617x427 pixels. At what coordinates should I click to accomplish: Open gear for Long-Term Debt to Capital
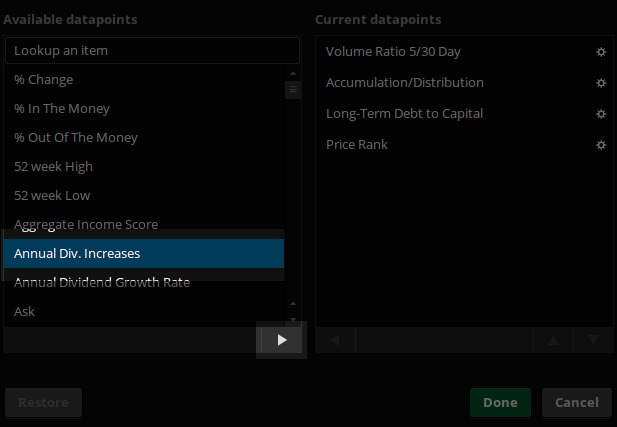[x=601, y=114]
